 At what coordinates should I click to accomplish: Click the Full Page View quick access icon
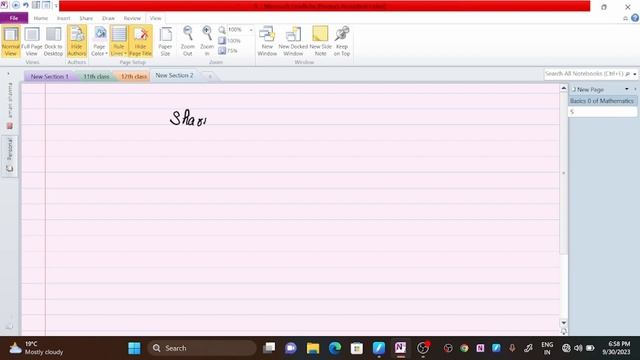(47, 5)
